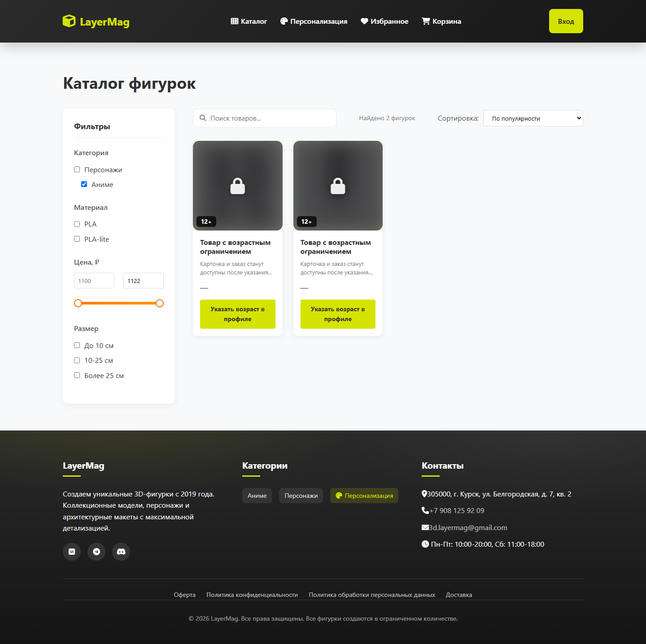Viewport: 646px width, 644px height.
Task: Click the map pin icon by the address
Action: (x=424, y=494)
